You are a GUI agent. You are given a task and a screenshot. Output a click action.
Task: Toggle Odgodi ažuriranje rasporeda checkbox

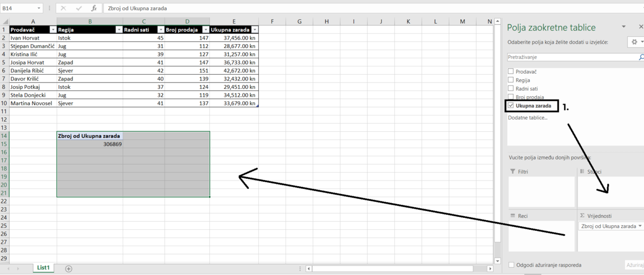coord(511,265)
